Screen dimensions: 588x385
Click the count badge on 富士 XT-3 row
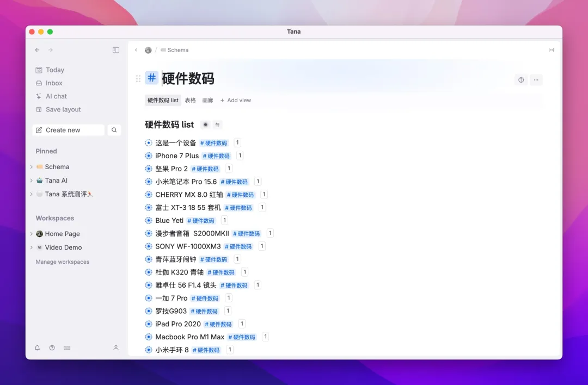tap(262, 208)
